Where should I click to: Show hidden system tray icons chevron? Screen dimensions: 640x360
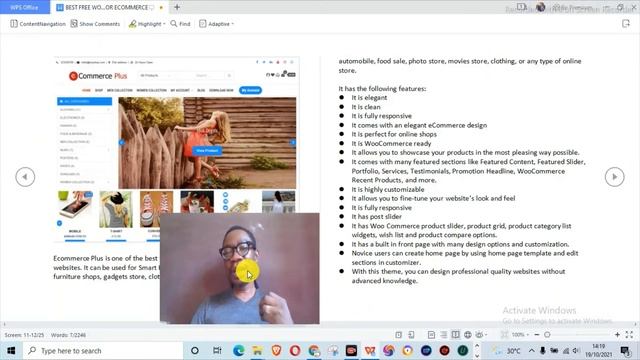531,351
